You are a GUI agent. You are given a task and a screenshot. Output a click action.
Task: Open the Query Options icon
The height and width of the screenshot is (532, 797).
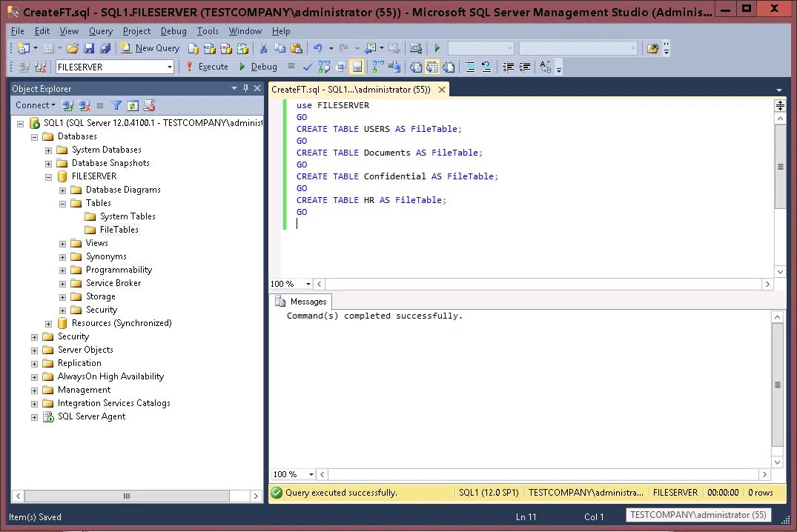tap(340, 67)
